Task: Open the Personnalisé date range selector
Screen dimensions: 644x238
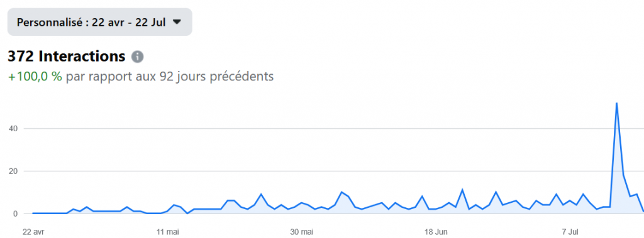Action: coord(100,22)
